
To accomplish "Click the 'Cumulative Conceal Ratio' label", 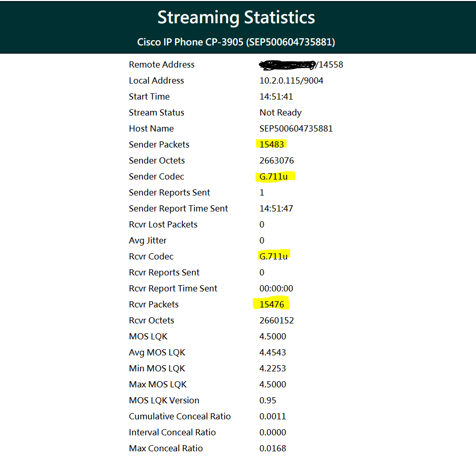I will 180,417.
